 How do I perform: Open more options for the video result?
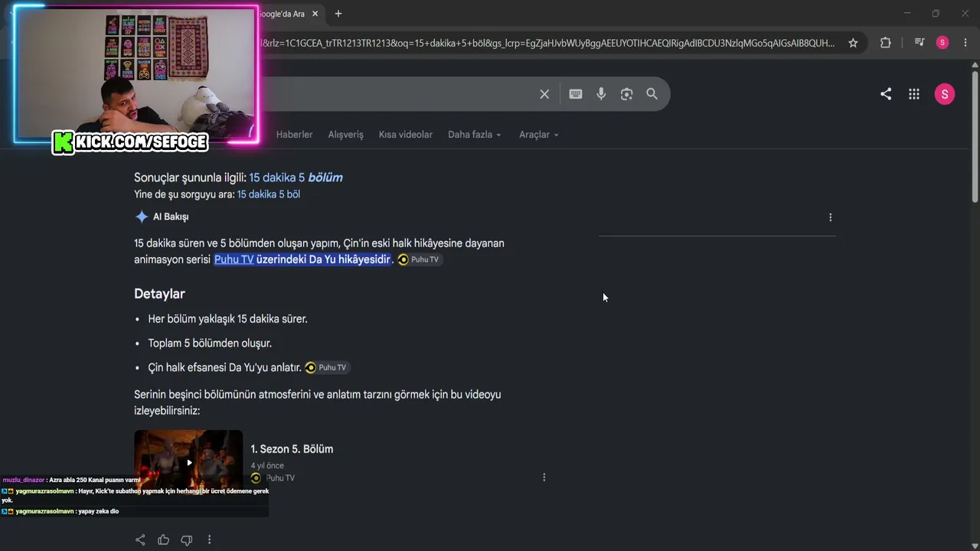point(544,478)
